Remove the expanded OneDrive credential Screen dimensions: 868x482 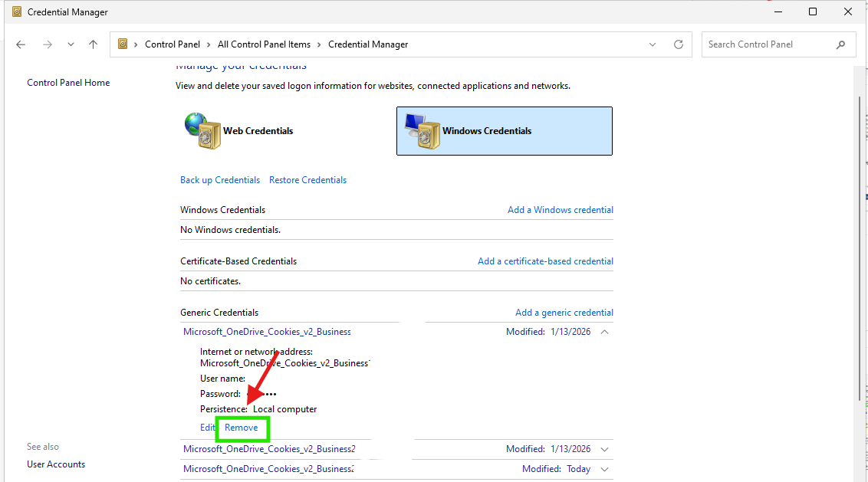[242, 428]
